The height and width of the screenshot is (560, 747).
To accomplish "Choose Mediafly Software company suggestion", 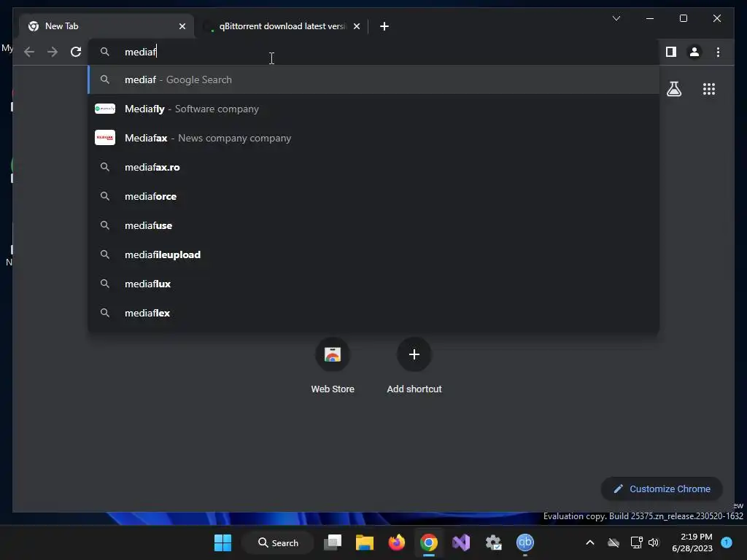I will click(374, 109).
